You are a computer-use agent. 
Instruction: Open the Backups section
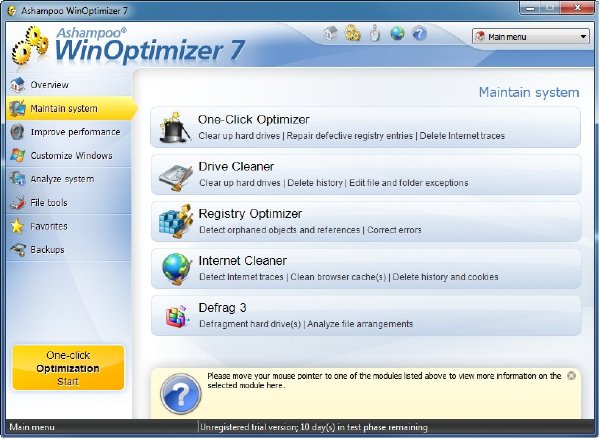pyautogui.click(x=69, y=250)
